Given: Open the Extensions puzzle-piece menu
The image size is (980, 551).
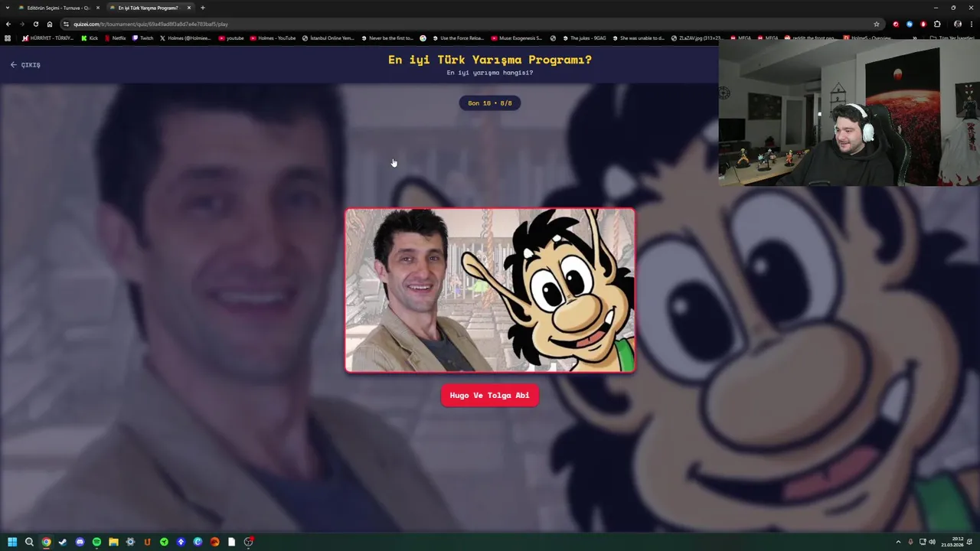Looking at the screenshot, I should [937, 24].
